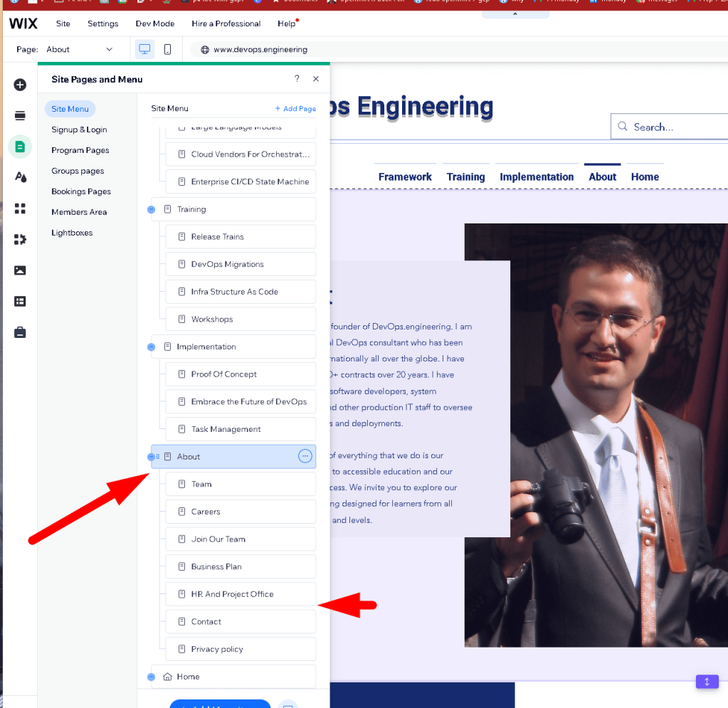This screenshot has width=728, height=708.
Task: Select Enterprise CI/CD State Machine page
Action: pyautogui.click(x=241, y=181)
